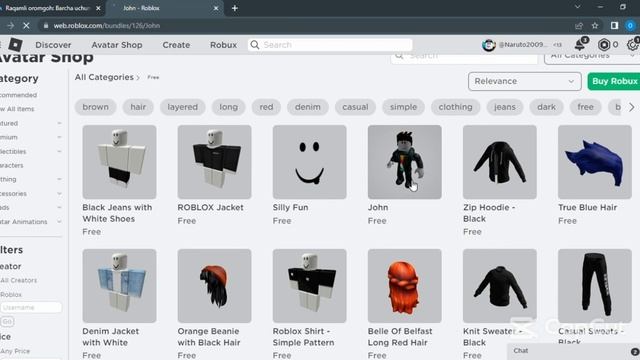Select the free tag chip
This screenshot has width=640, height=360.
point(585,107)
